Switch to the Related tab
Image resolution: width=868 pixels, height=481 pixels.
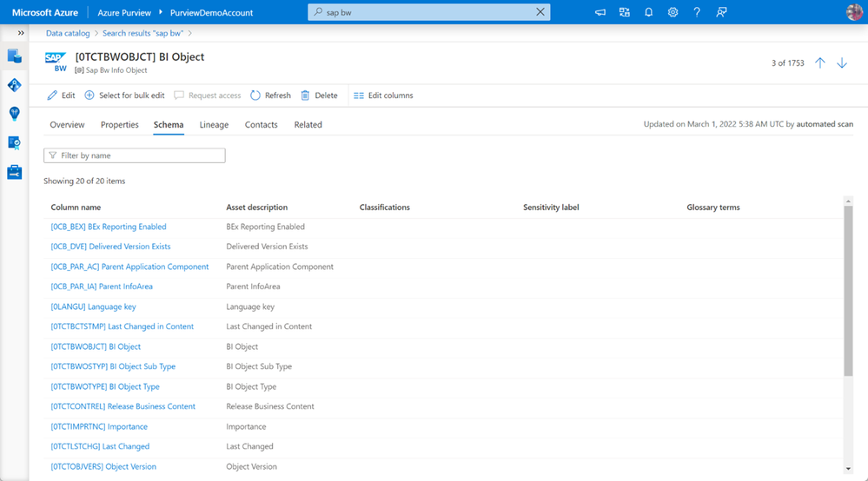[308, 125]
